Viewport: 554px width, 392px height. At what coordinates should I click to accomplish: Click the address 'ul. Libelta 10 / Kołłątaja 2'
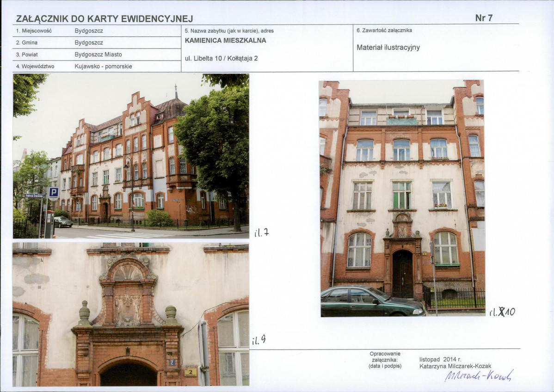point(221,59)
